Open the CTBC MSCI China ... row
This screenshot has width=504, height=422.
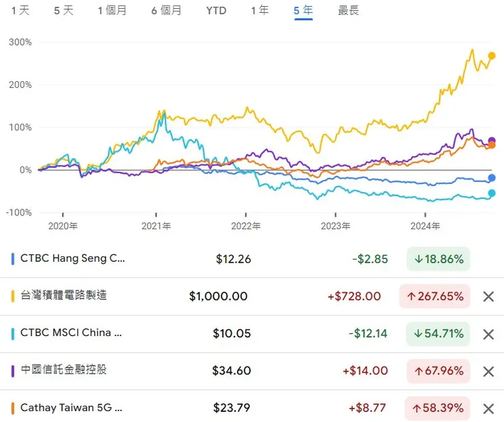[x=252, y=333]
